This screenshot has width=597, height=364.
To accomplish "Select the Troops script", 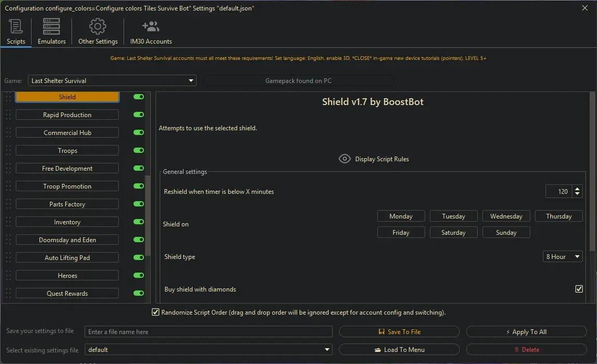I will (x=67, y=151).
